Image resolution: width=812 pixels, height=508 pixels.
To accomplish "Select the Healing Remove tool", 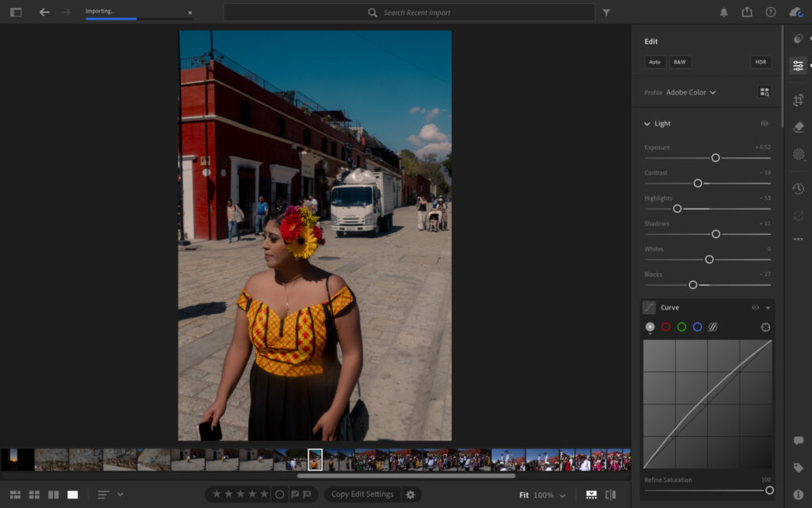I will point(798,127).
